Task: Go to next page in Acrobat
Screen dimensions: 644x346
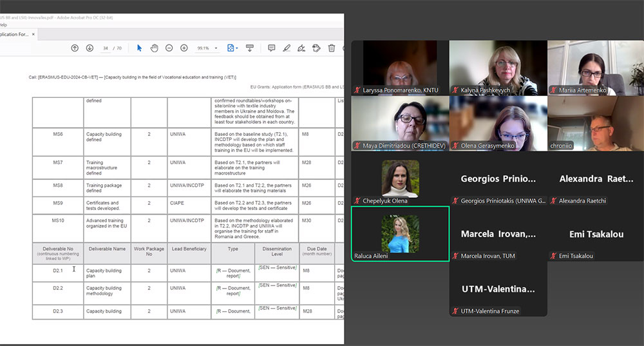Action: tap(90, 48)
